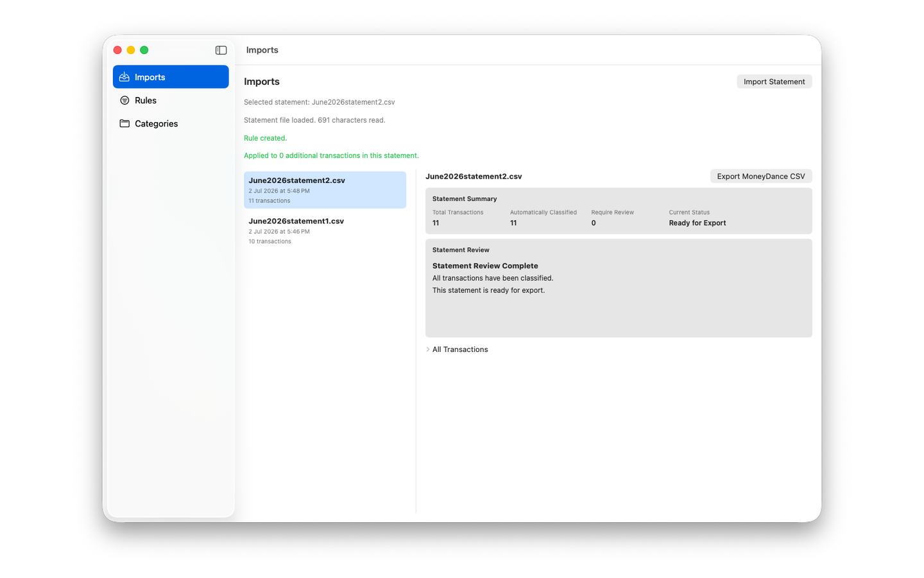Click the Automatically Classified label

543,213
